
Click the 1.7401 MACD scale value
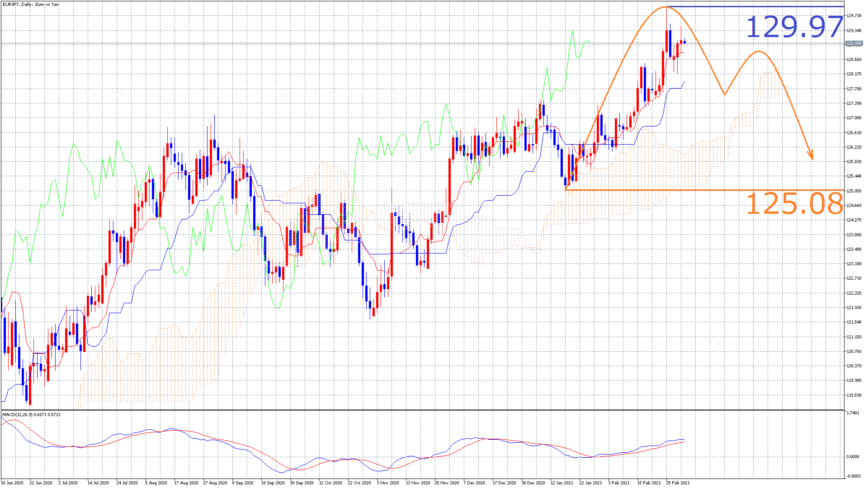coord(853,413)
